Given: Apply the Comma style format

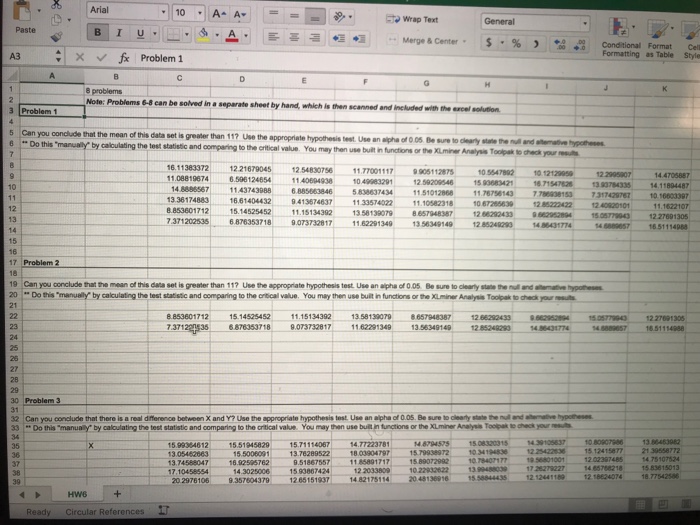Looking at the screenshot, I should tap(536, 44).
